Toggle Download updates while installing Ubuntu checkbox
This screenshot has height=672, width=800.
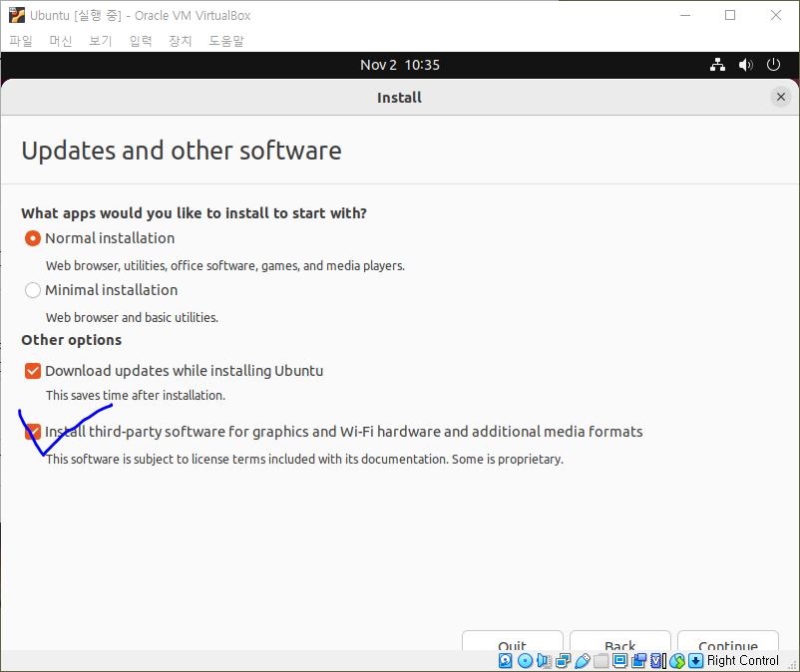pos(33,371)
